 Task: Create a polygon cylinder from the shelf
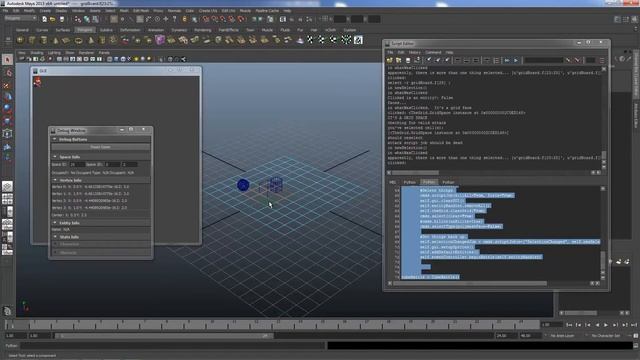(x=44, y=40)
